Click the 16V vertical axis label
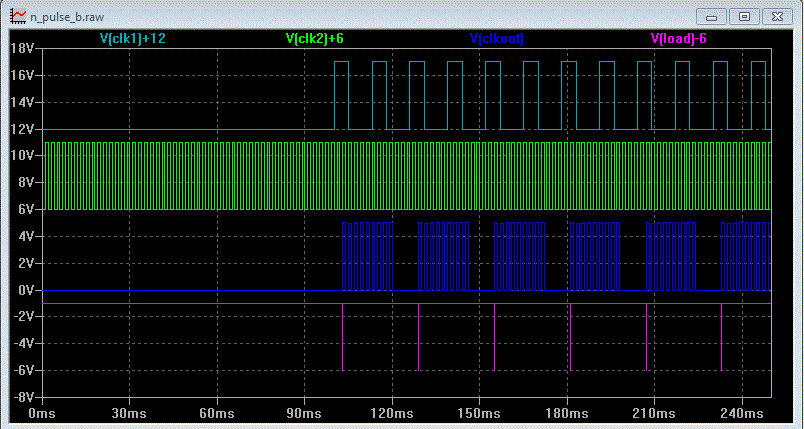 (22, 76)
